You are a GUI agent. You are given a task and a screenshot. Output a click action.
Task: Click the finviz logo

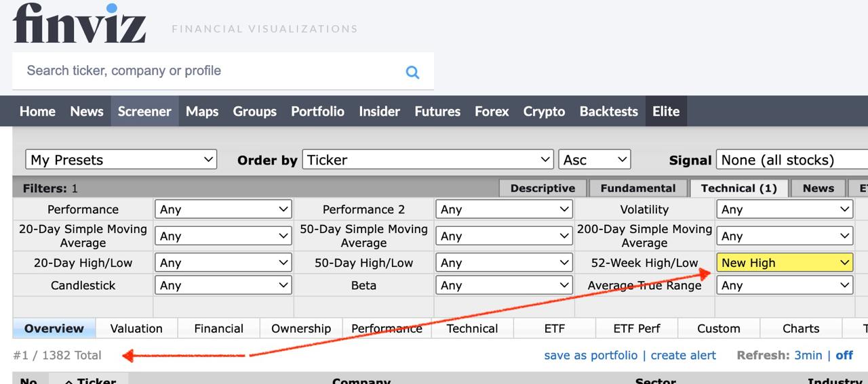79,24
